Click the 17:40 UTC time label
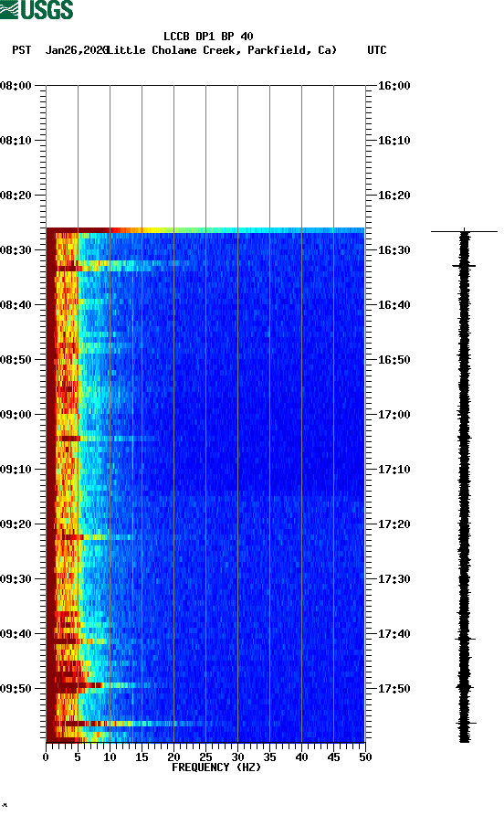The height and width of the screenshot is (815, 504). click(x=394, y=633)
